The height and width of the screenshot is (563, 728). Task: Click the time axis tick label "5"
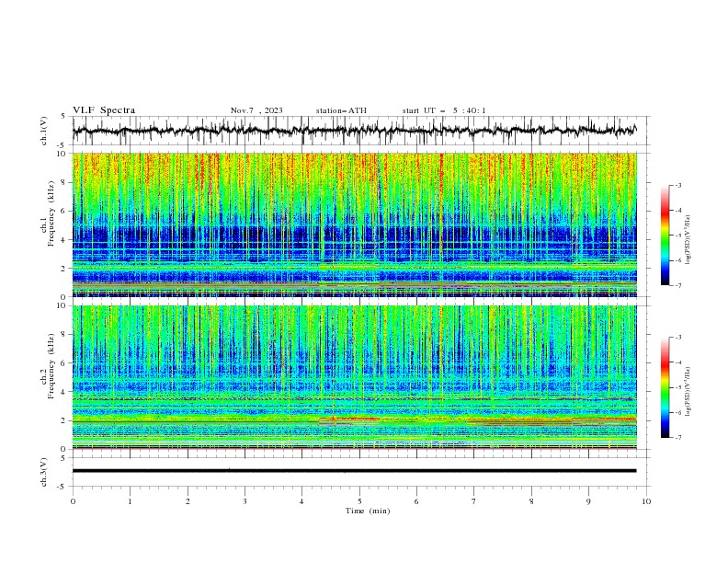(359, 501)
